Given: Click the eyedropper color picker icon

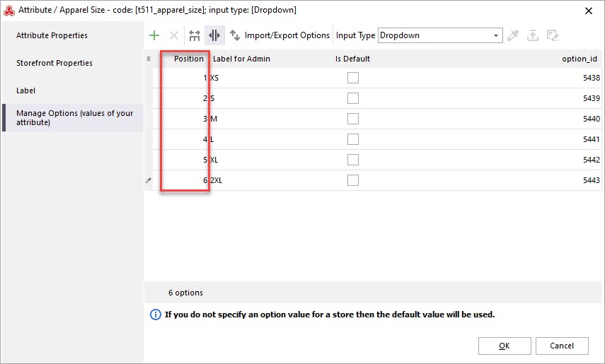Looking at the screenshot, I should [513, 35].
